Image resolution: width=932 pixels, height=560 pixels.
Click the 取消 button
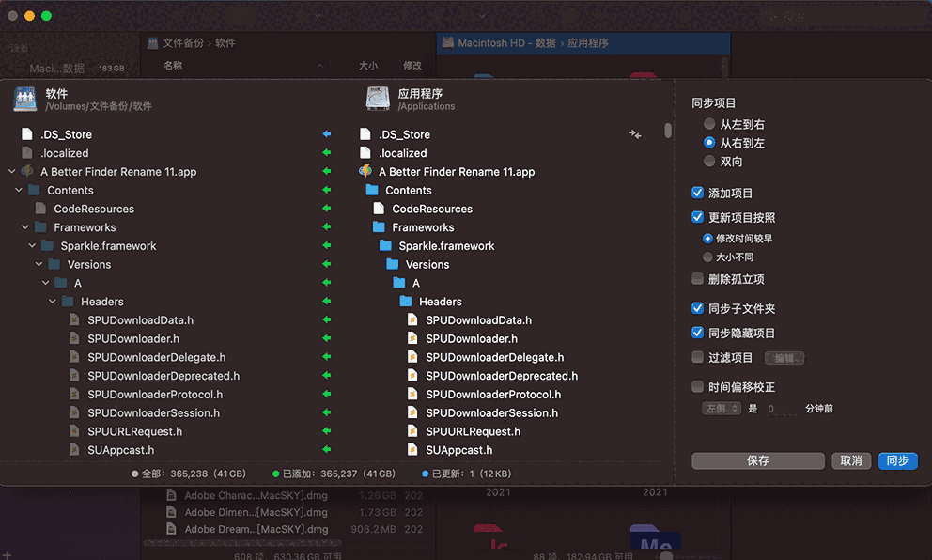click(x=850, y=460)
